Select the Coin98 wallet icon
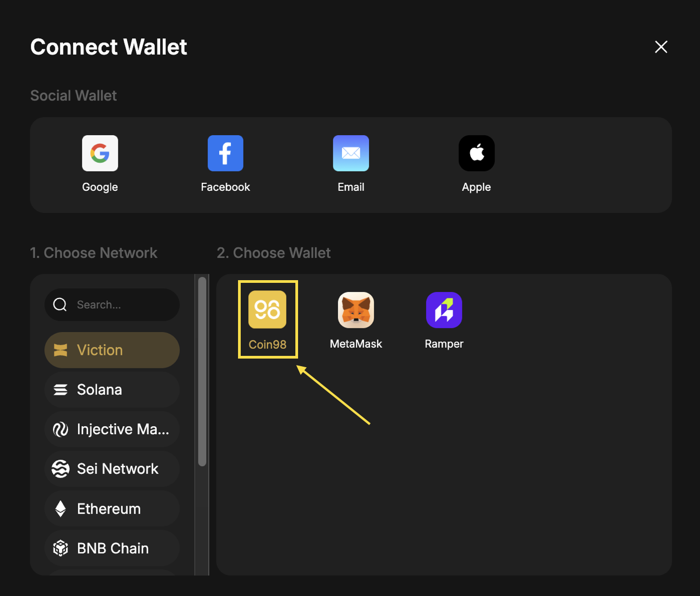Screen dimensions: 700x596 [267, 310]
